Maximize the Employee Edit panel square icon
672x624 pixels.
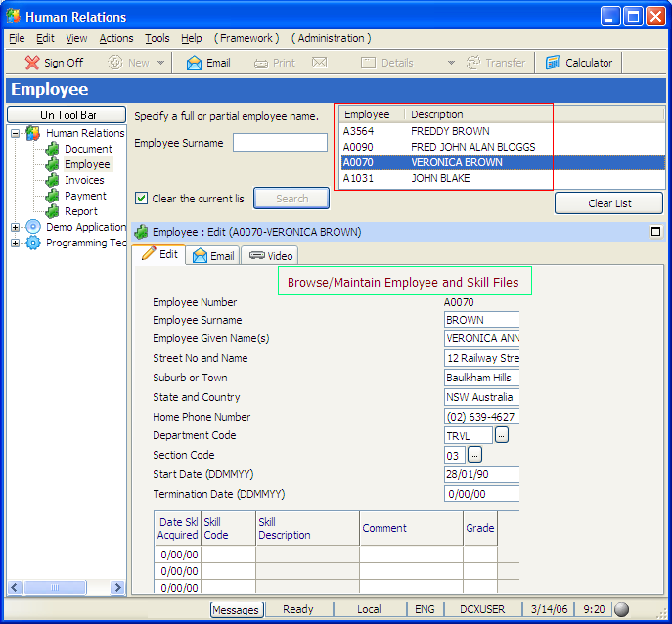(x=655, y=232)
